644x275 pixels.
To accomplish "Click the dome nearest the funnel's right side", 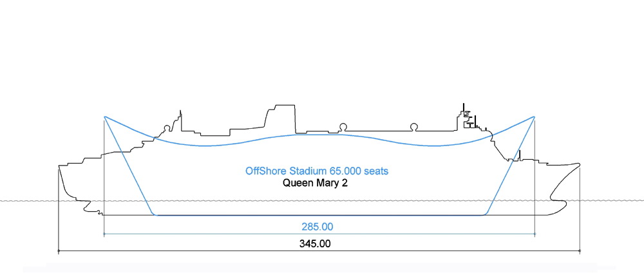I will pos(343,127).
